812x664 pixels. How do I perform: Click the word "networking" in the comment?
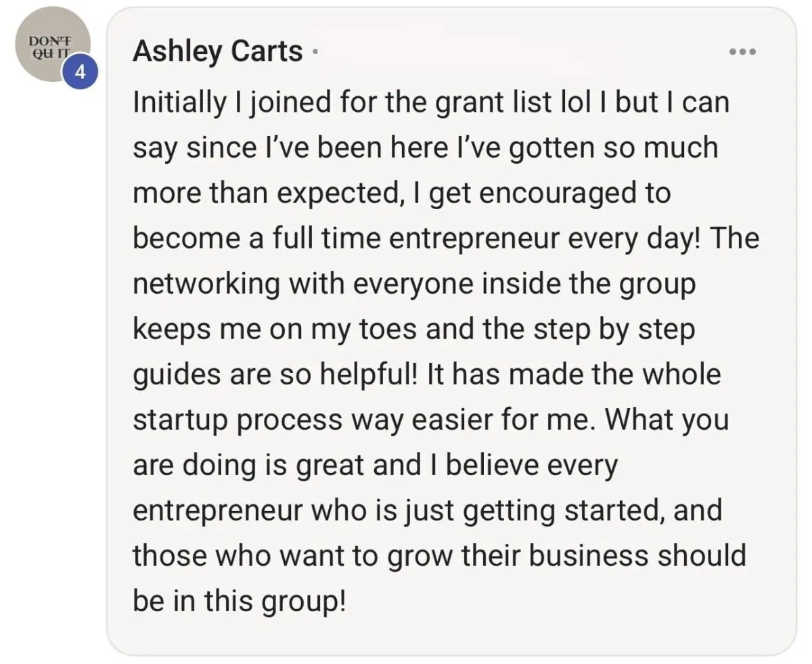(206, 284)
